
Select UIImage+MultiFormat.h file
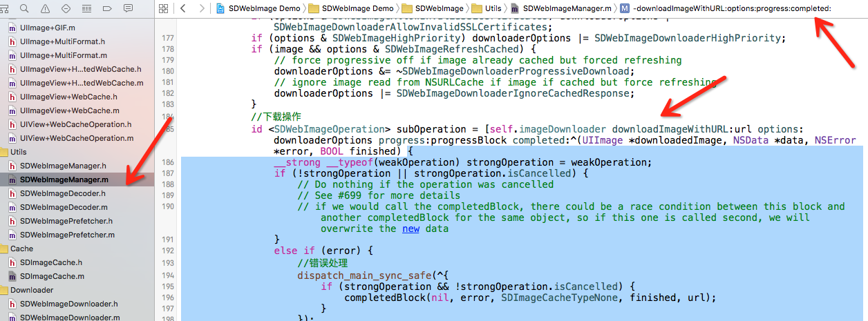[x=62, y=41]
